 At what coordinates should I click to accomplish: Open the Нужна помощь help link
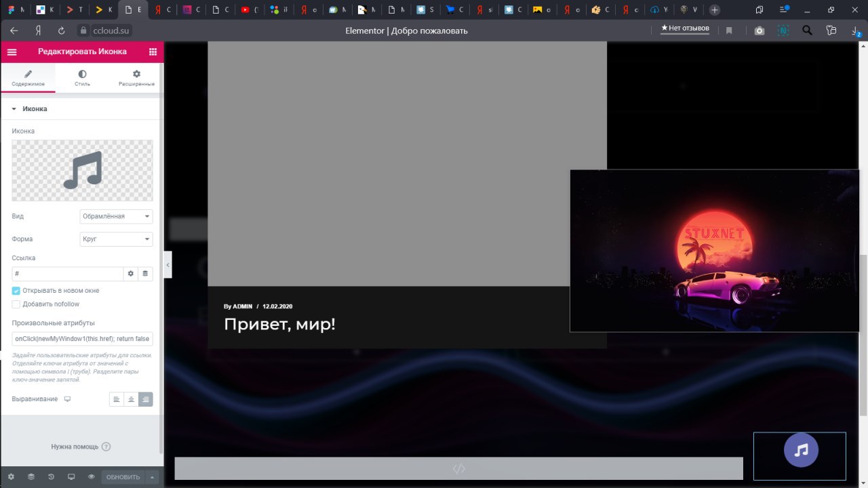pyautogui.click(x=81, y=447)
